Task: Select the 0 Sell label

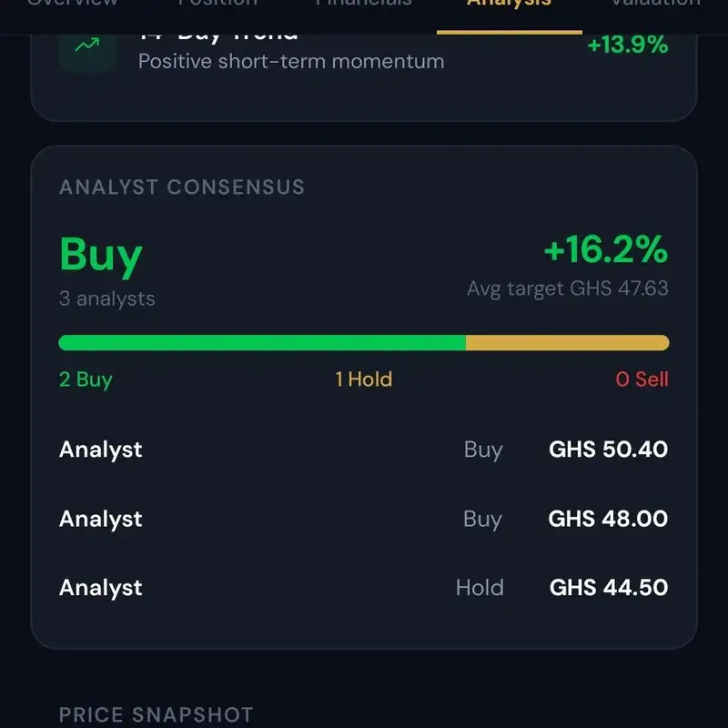Action: click(642, 379)
